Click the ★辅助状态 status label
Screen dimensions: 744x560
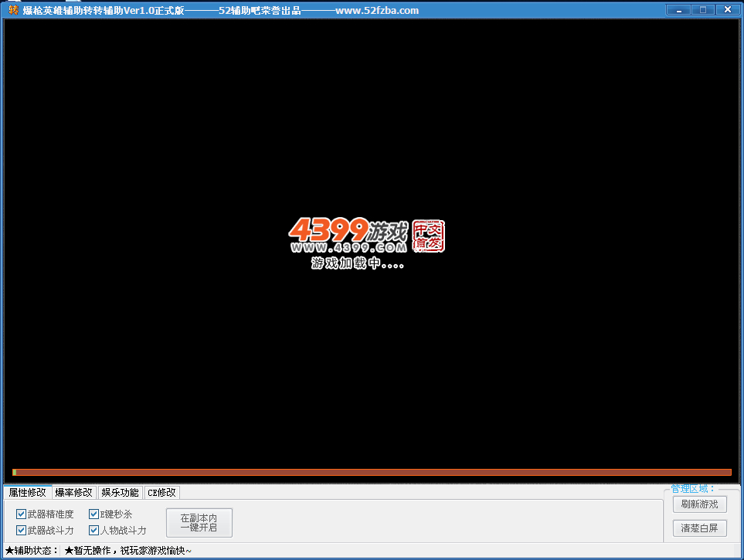(x=32, y=551)
